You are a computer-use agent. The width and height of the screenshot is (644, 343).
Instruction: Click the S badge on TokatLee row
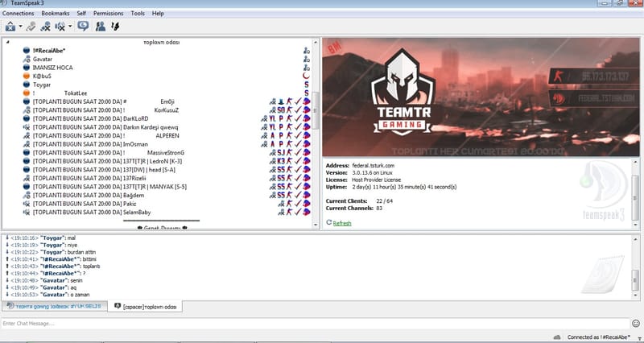(307, 93)
